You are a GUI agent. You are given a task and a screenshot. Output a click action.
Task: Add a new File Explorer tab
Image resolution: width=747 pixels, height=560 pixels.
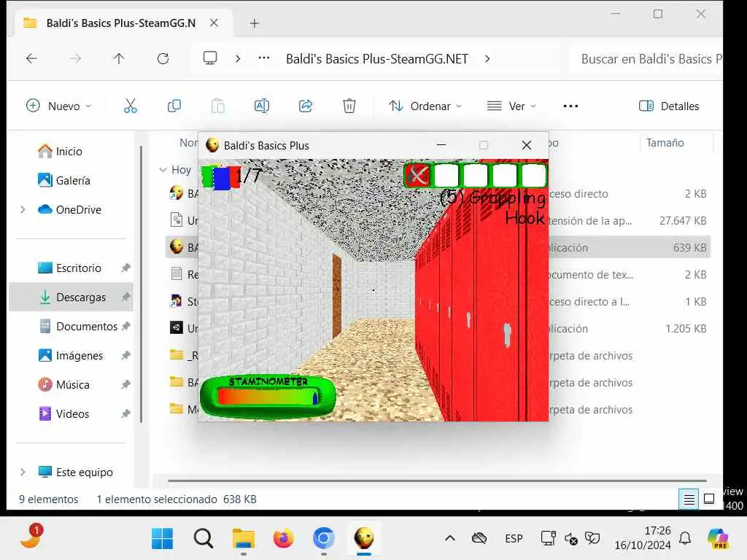click(255, 23)
